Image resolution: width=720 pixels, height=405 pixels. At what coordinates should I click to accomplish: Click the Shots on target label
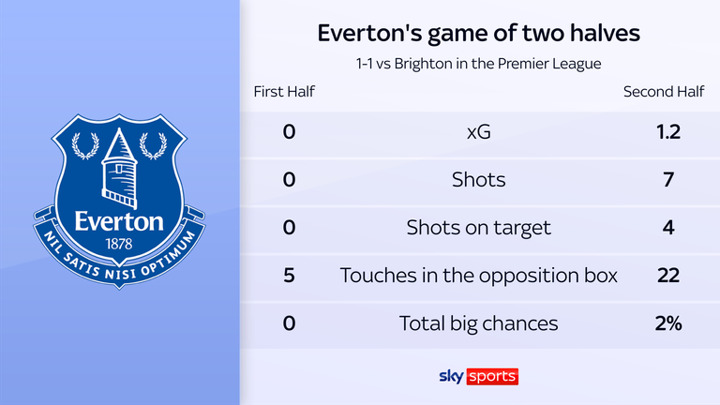[x=479, y=227]
